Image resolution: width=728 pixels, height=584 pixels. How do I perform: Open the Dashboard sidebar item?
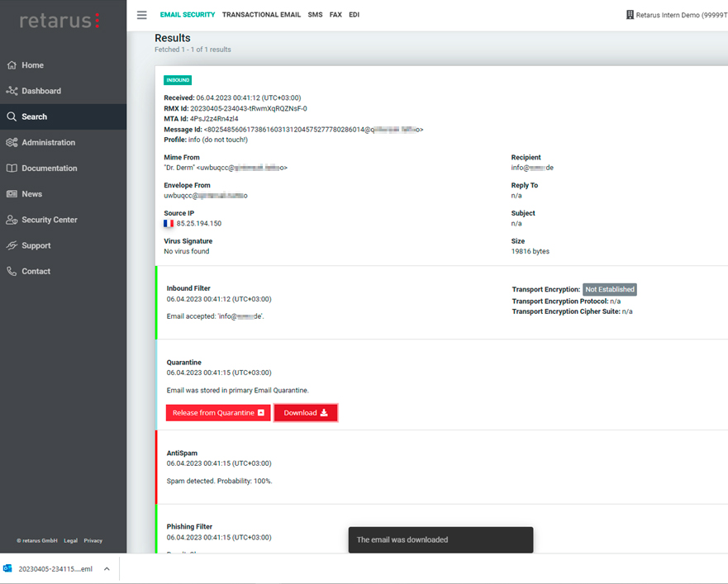pyautogui.click(x=63, y=91)
